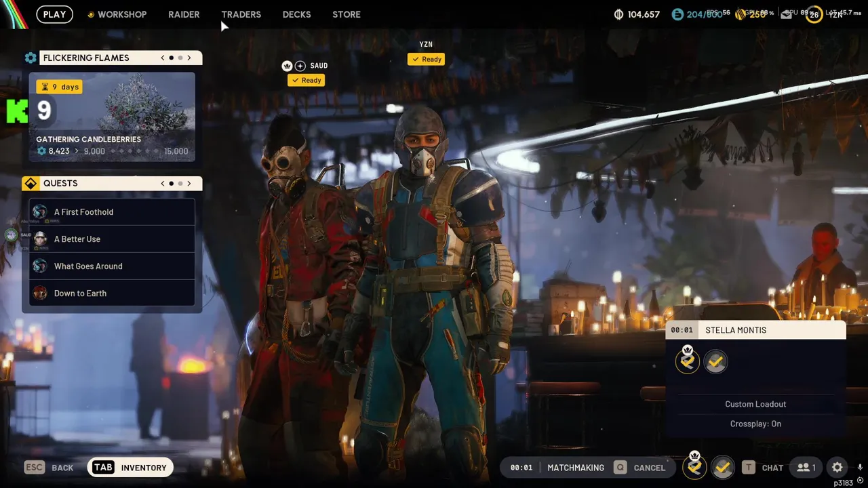This screenshot has width=868, height=488.
Task: Toggle the microphone icon
Action: click(860, 468)
